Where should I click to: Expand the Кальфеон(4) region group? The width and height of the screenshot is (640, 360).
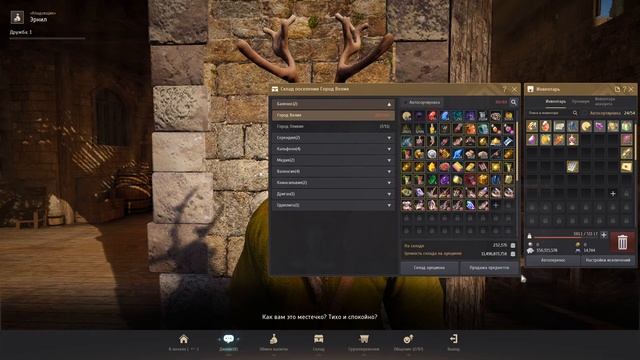pyautogui.click(x=333, y=149)
